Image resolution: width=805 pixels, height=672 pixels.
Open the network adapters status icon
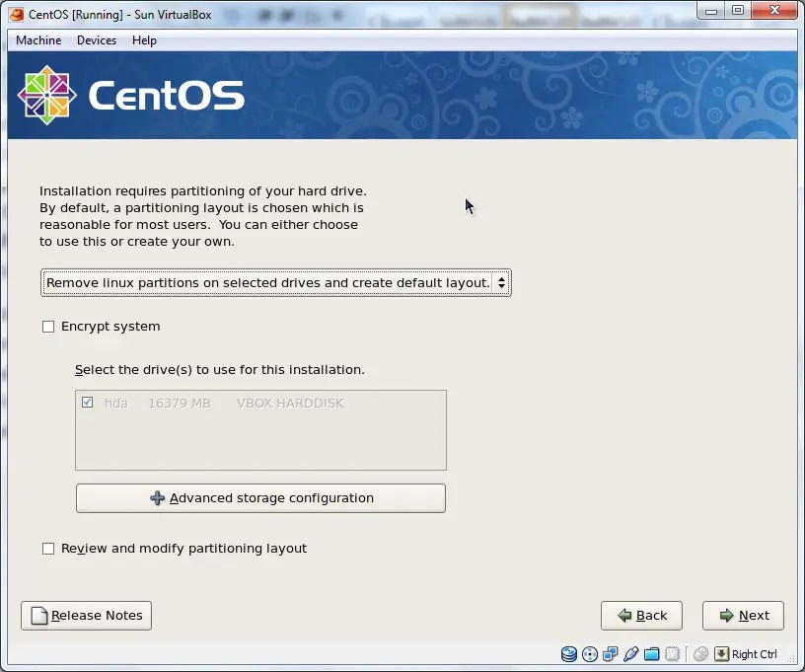pyautogui.click(x=611, y=653)
